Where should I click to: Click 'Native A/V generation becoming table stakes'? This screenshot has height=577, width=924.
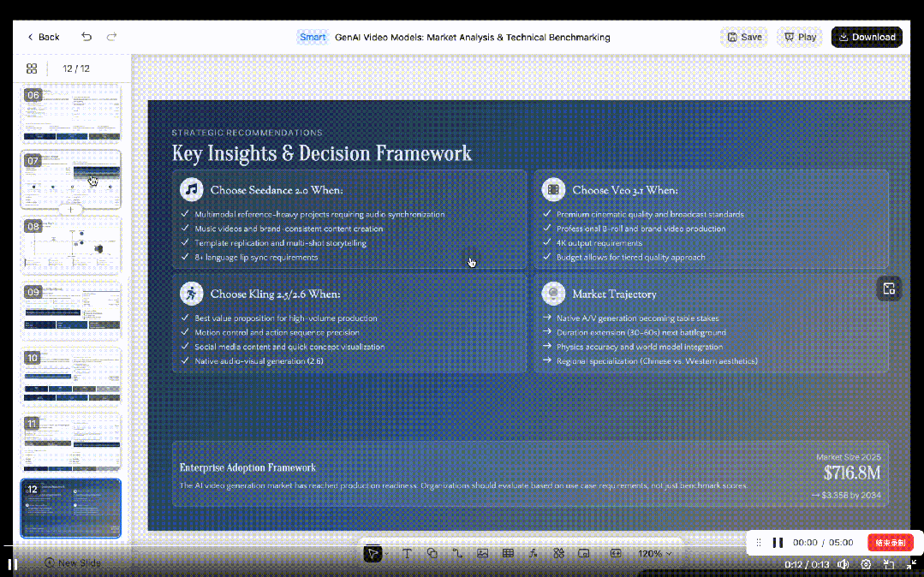click(x=638, y=318)
